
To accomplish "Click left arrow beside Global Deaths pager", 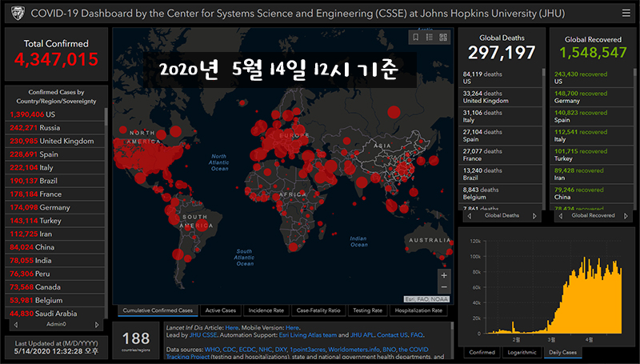I will click(470, 216).
